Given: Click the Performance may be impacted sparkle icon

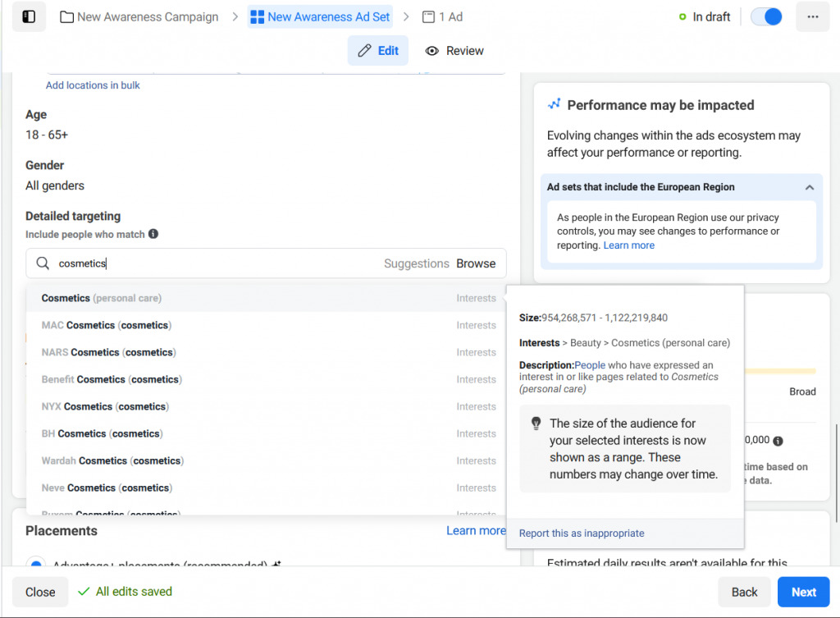Looking at the screenshot, I should 554,104.
